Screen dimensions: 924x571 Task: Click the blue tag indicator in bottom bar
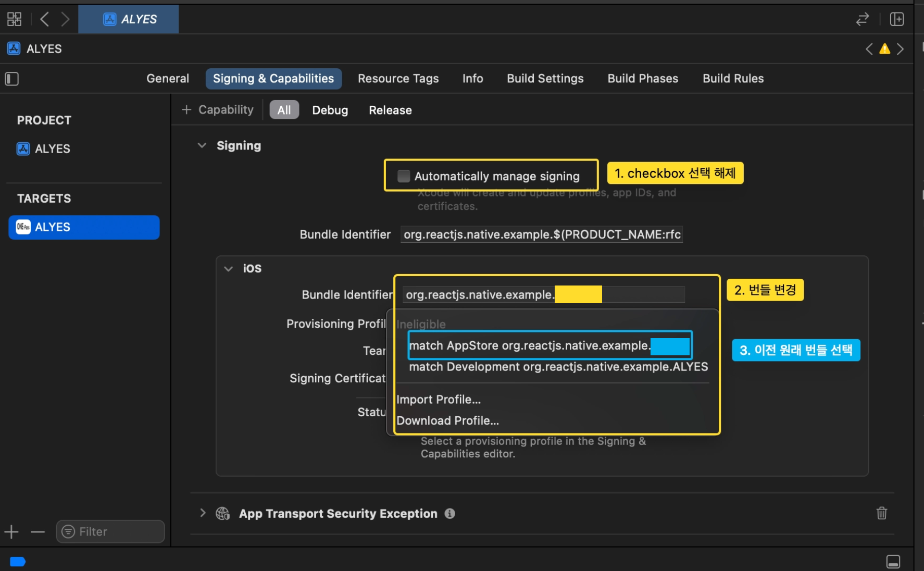[18, 562]
